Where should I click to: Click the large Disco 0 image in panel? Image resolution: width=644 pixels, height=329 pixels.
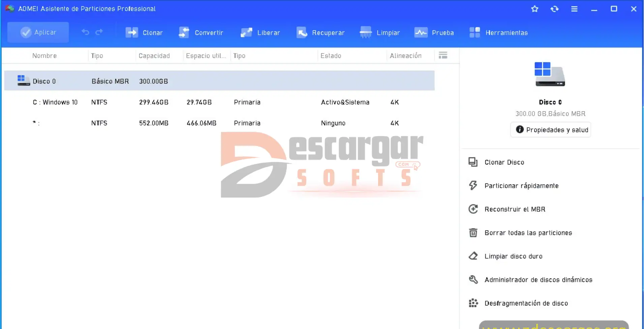[550, 74]
